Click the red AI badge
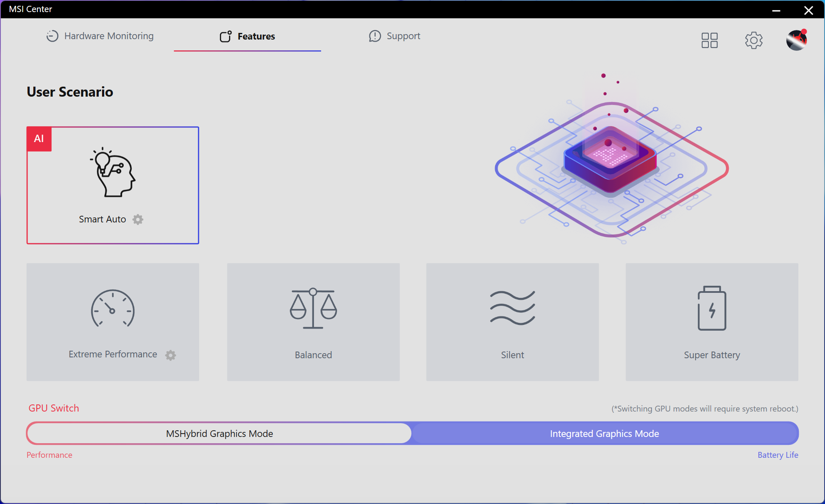825x504 pixels. 39,139
